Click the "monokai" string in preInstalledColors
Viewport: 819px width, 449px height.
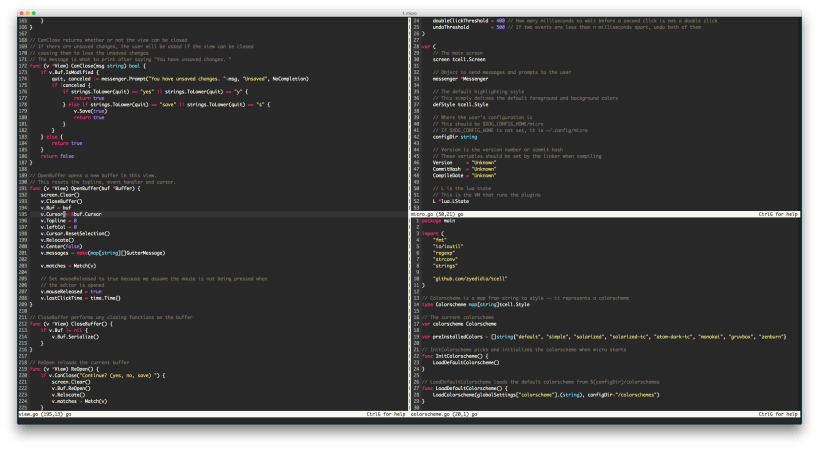pyautogui.click(x=710, y=337)
